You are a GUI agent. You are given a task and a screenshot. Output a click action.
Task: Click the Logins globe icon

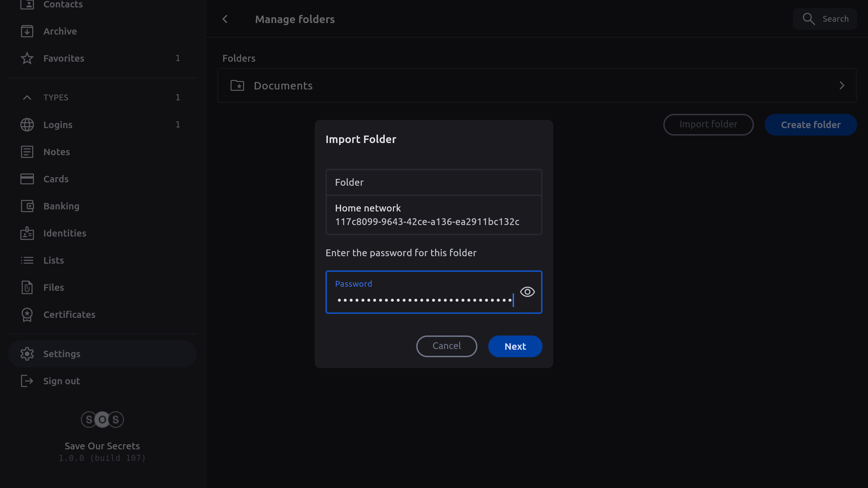27,125
